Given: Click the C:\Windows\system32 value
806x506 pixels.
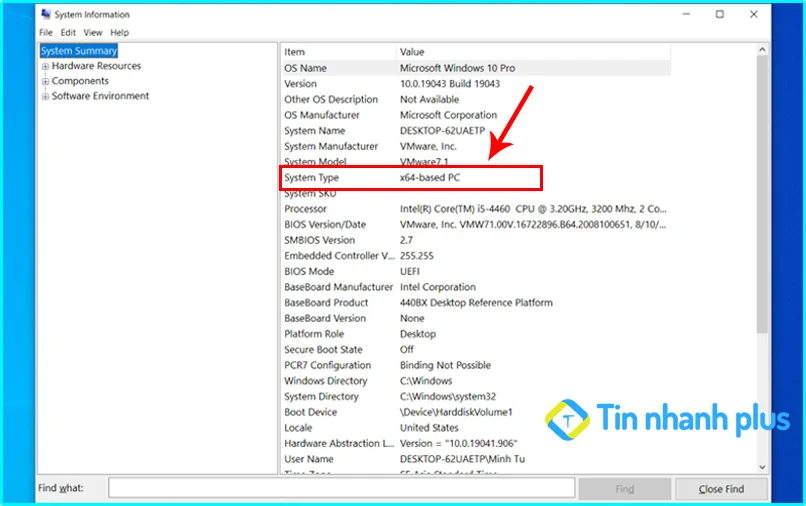Looking at the screenshot, I should [x=448, y=396].
